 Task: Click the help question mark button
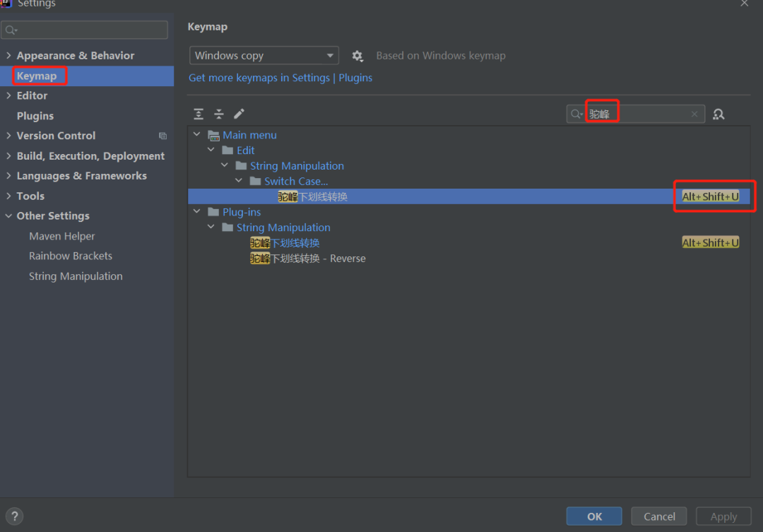(x=15, y=516)
